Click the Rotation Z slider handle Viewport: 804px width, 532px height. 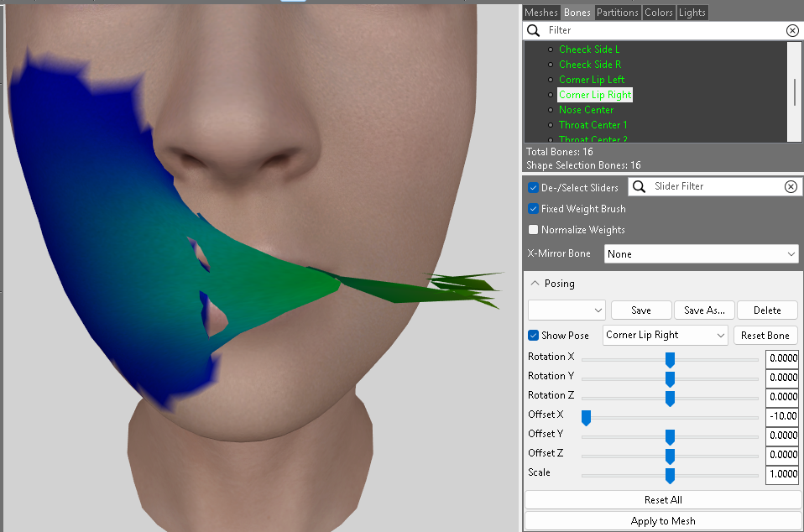[x=670, y=399]
